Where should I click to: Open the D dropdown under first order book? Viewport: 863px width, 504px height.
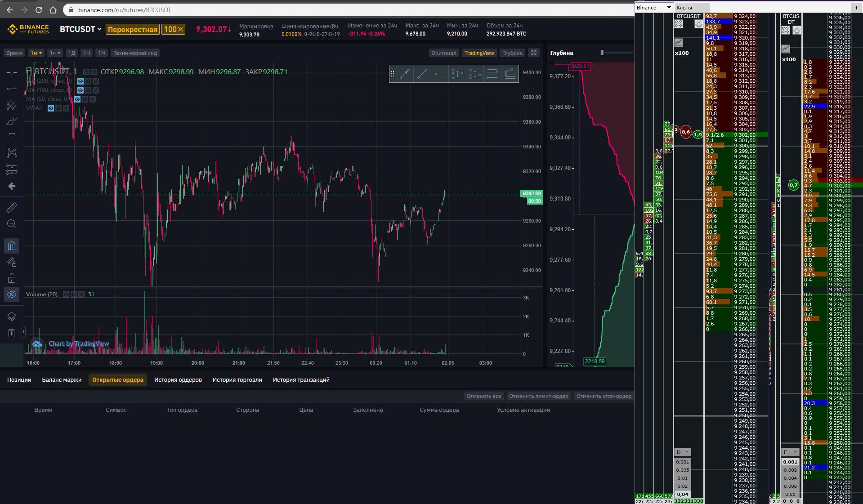tap(683, 452)
